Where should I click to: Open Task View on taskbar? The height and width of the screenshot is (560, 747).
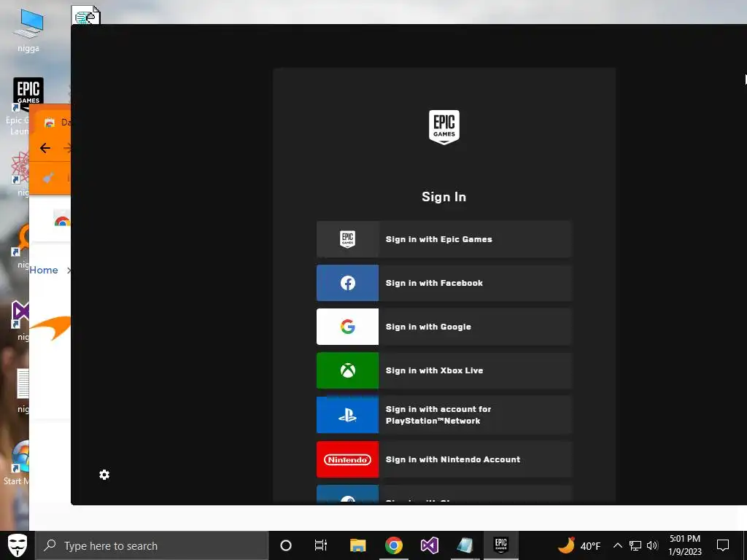321,545
